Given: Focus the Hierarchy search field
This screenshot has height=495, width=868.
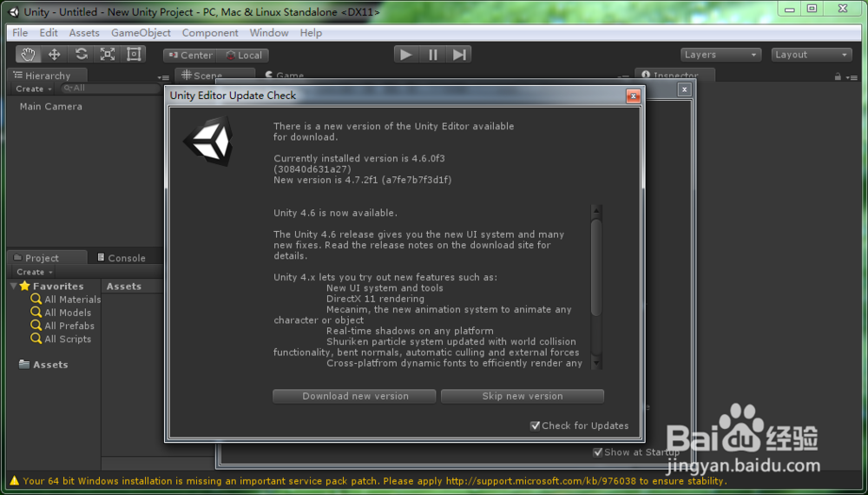Looking at the screenshot, I should coord(111,88).
